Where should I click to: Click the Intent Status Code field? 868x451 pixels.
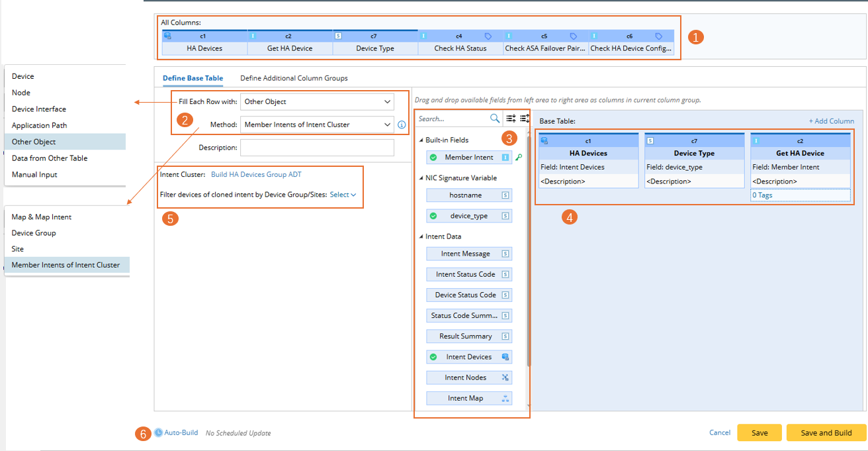tap(469, 274)
